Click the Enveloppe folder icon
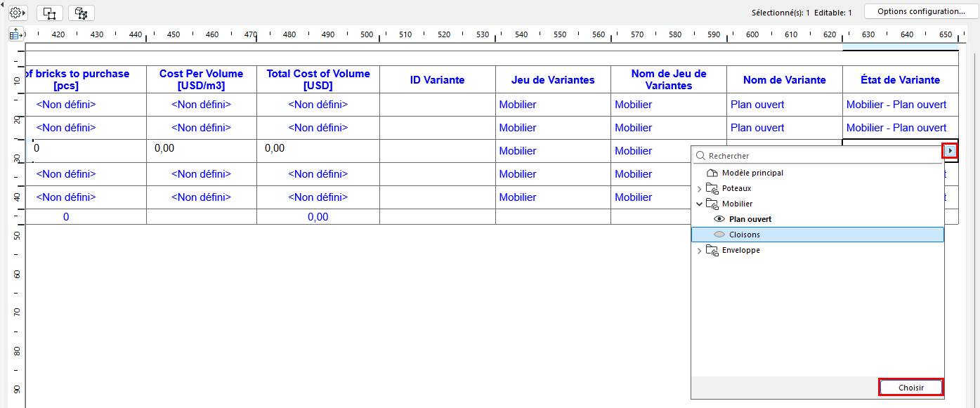The image size is (980, 408). 712,250
